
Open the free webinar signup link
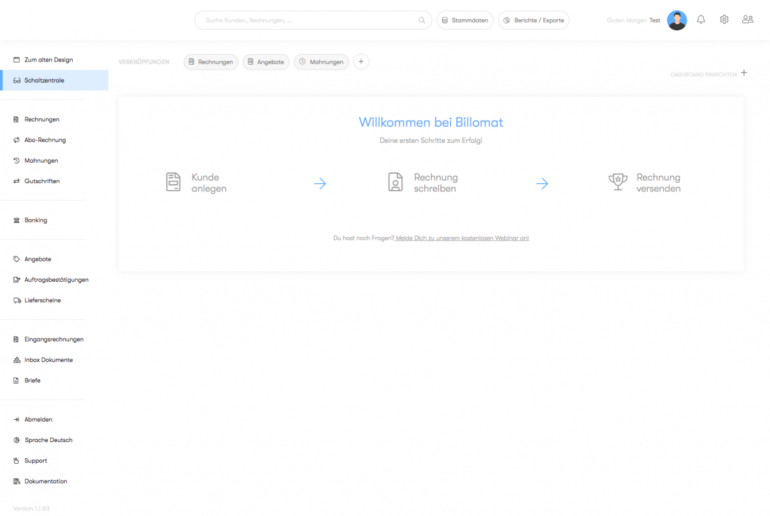pyautogui.click(x=462, y=238)
